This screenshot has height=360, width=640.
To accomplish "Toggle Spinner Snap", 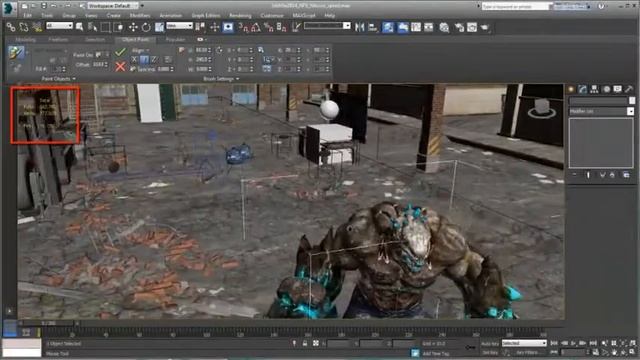I will (x=282, y=27).
